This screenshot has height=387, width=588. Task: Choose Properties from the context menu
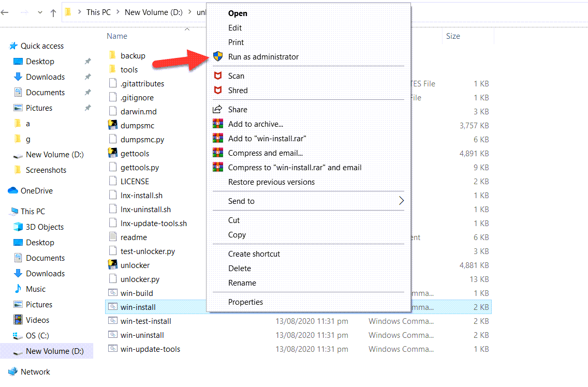[245, 302]
